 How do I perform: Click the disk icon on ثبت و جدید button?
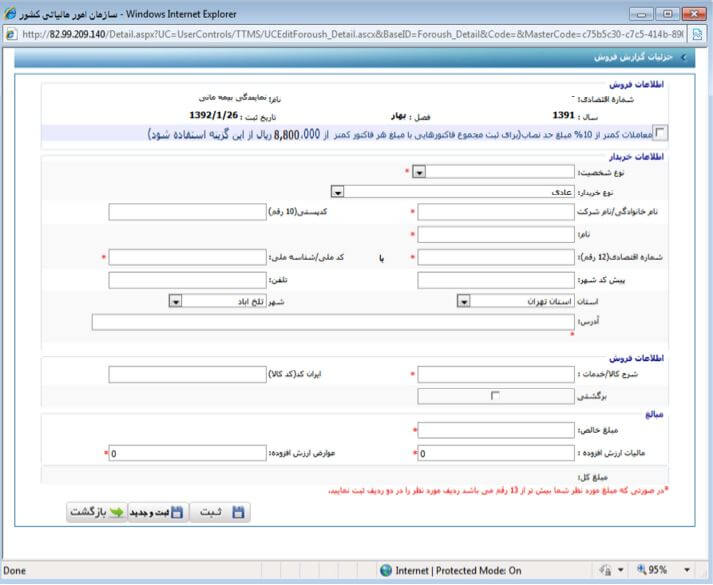click(x=177, y=512)
